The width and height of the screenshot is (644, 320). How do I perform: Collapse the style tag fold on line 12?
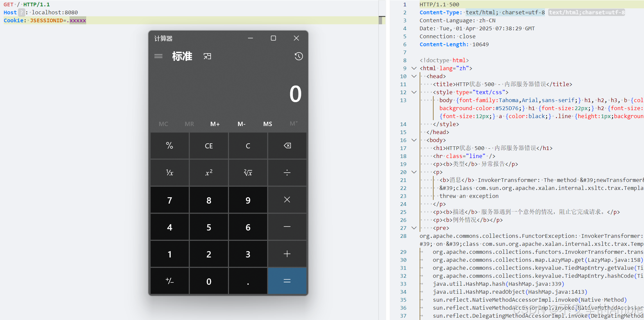(414, 92)
